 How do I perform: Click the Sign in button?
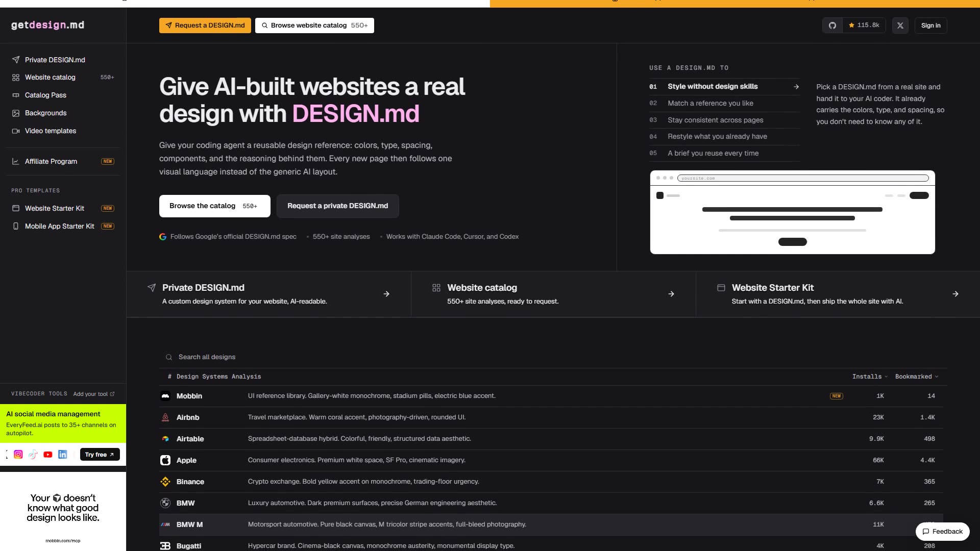tap(930, 26)
